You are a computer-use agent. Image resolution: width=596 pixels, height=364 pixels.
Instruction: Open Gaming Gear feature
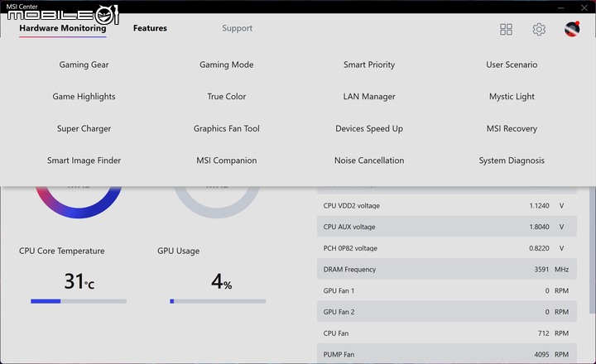pos(84,65)
